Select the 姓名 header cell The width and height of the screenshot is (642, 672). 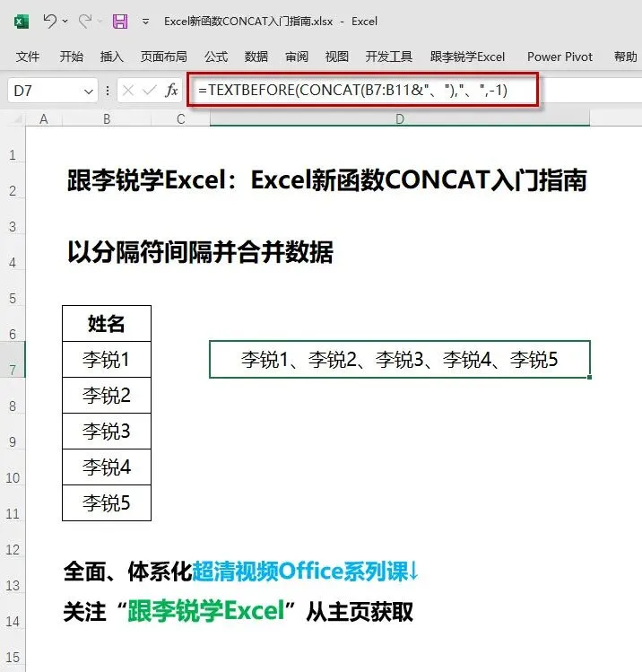click(107, 324)
